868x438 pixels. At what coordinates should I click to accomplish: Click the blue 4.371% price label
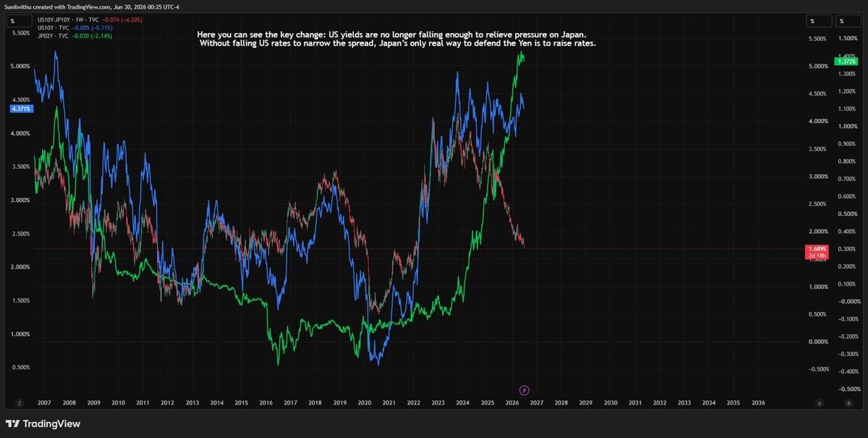(x=20, y=109)
